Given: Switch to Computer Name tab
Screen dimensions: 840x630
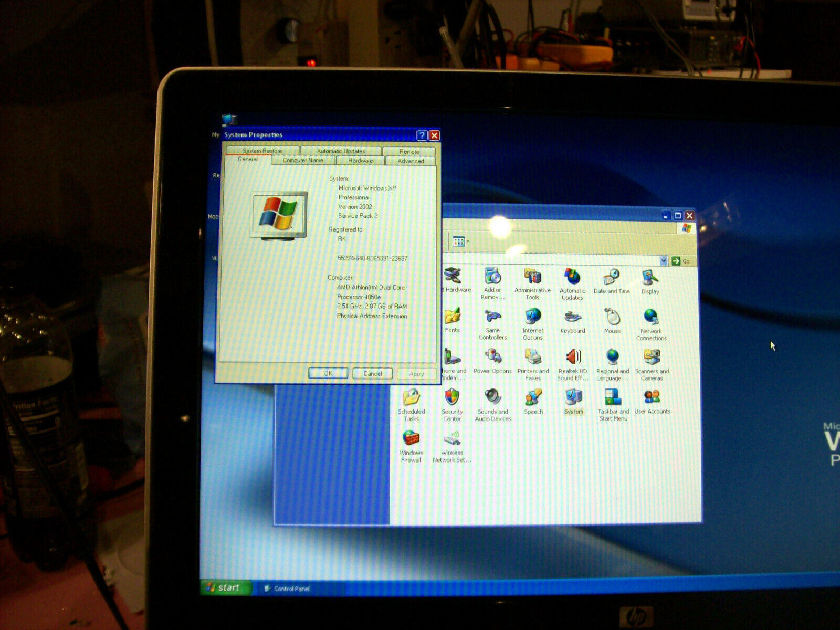Looking at the screenshot, I should 303,160.
